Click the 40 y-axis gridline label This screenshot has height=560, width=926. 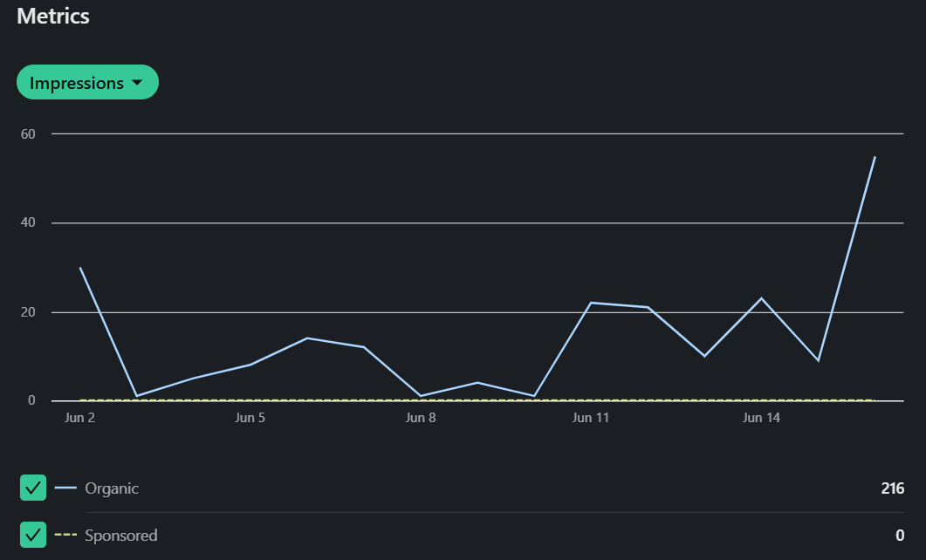pos(29,222)
